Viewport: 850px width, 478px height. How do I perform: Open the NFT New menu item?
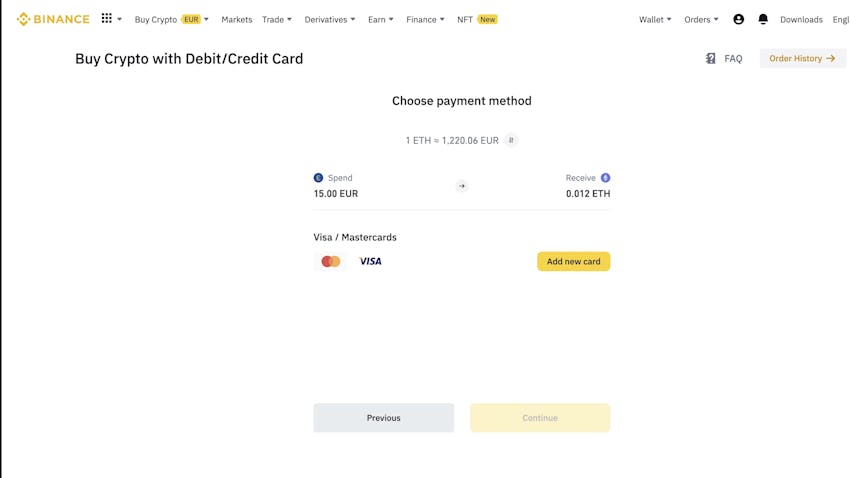coord(477,20)
